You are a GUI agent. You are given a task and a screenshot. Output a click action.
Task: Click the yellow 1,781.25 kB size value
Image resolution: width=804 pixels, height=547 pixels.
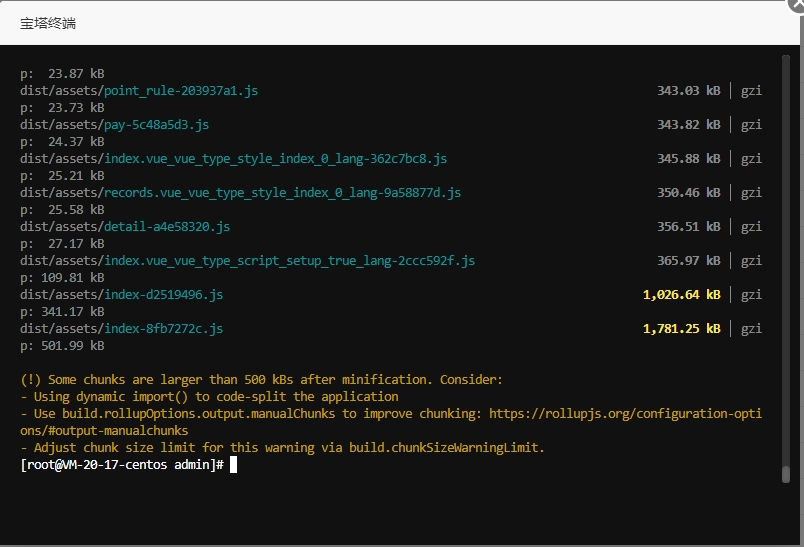(681, 329)
